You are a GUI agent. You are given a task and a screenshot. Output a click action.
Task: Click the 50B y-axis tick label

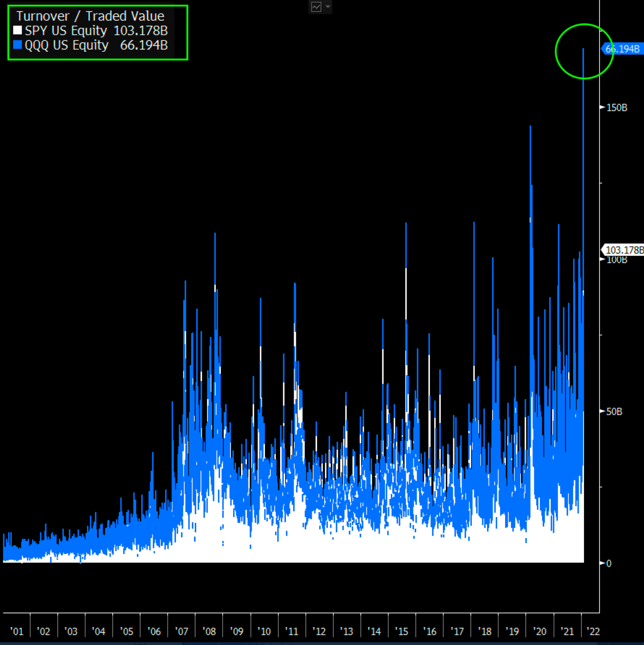point(614,412)
